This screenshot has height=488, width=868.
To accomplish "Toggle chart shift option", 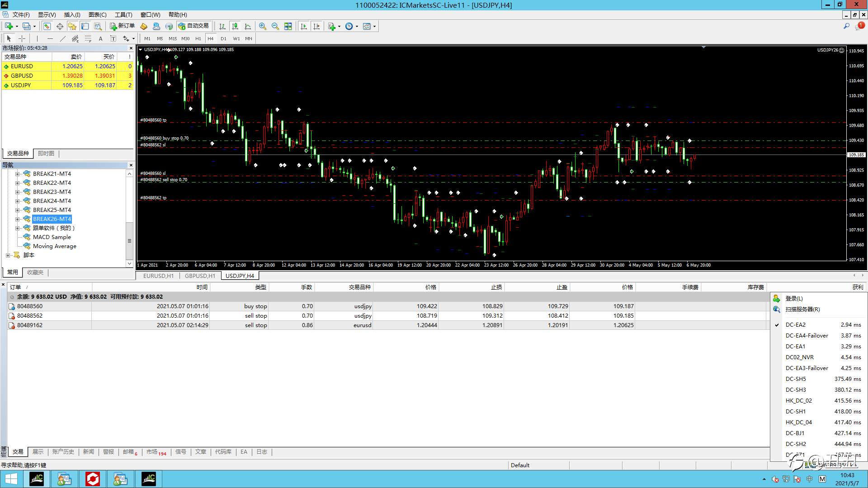I will coord(316,26).
